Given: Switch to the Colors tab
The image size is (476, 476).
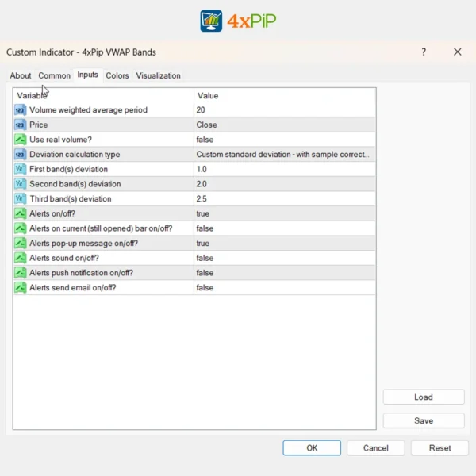Looking at the screenshot, I should [x=117, y=76].
